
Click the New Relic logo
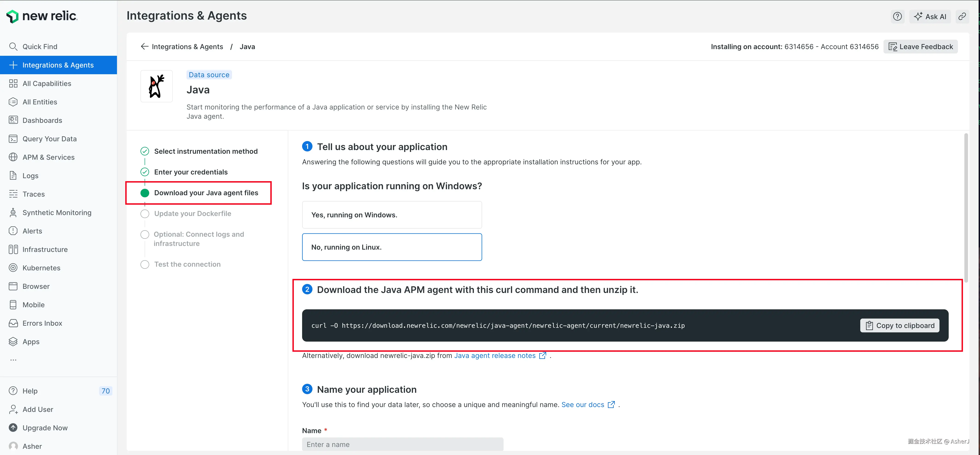[x=42, y=16]
